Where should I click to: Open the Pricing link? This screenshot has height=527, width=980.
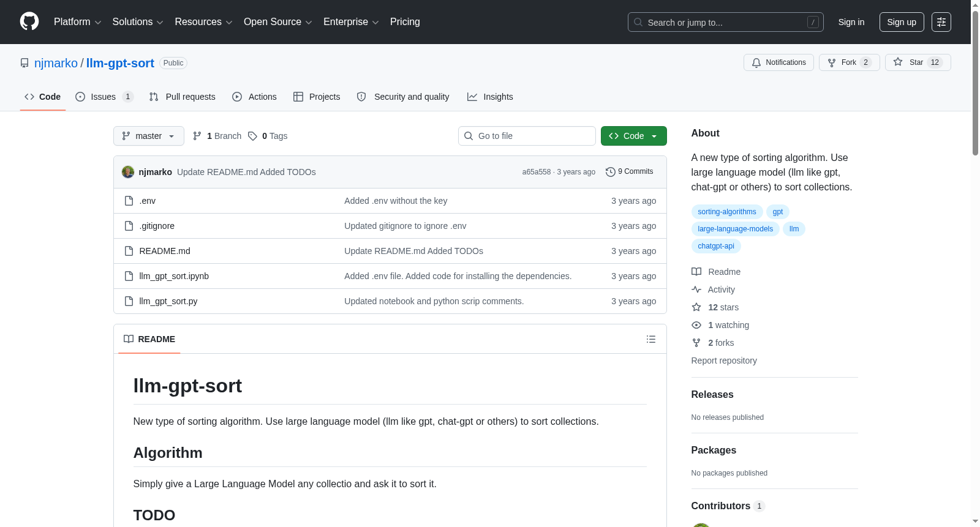pyautogui.click(x=405, y=22)
